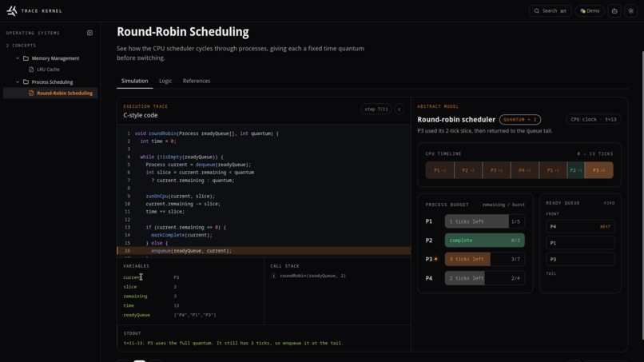Screen dimensions: 644x362
Task: Click code line 5 dequeue statement
Action: point(198,165)
